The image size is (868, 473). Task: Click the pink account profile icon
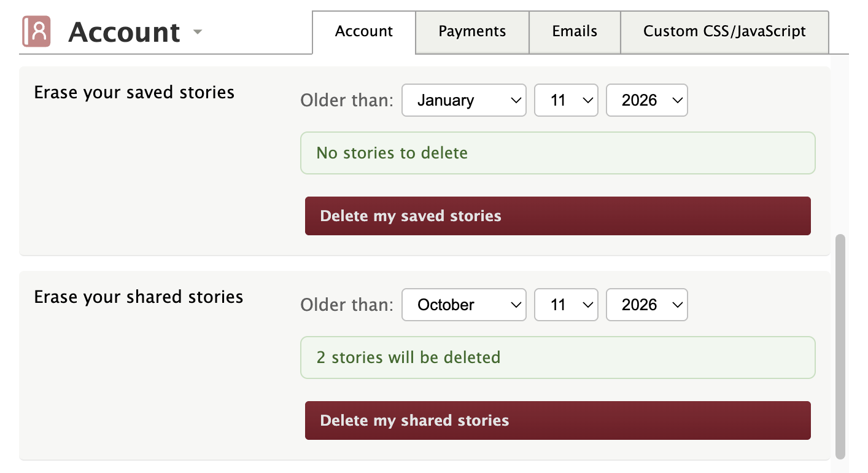36,31
